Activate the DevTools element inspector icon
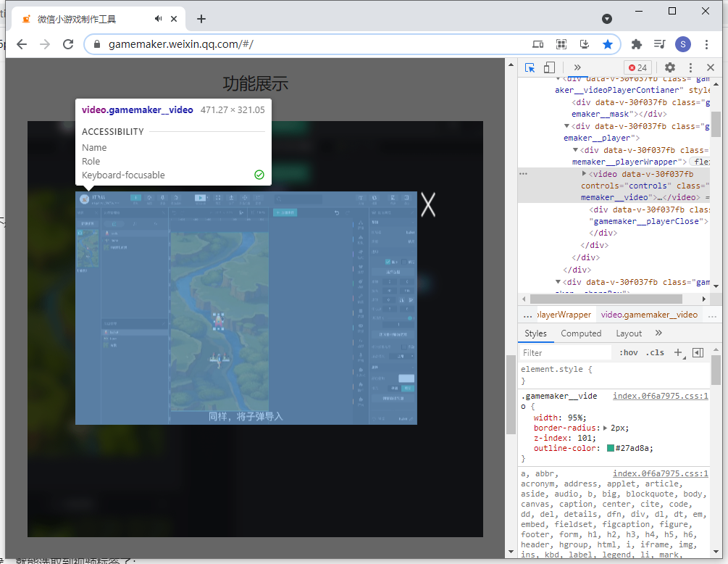Viewport: 728px width, 564px height. [x=530, y=68]
